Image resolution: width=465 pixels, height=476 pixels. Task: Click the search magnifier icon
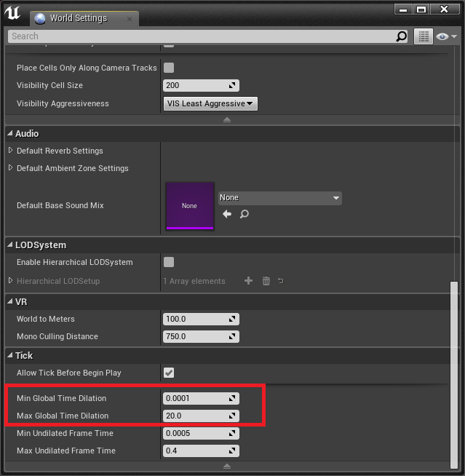click(x=401, y=36)
